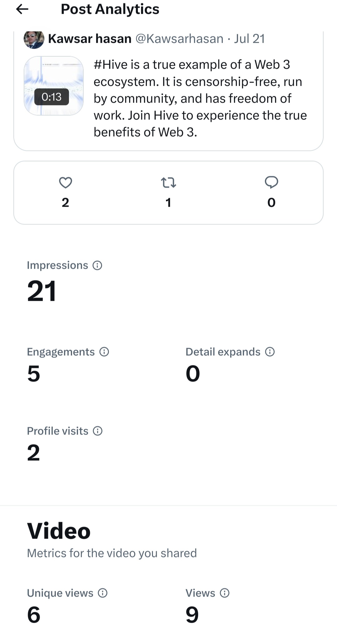Tap the repost arrows icon
The height and width of the screenshot is (644, 337).
pyautogui.click(x=168, y=183)
